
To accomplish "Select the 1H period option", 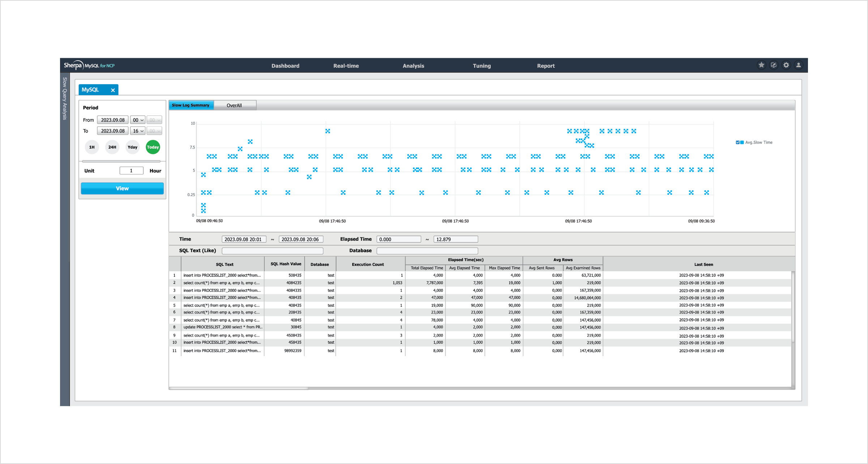I will tap(92, 147).
